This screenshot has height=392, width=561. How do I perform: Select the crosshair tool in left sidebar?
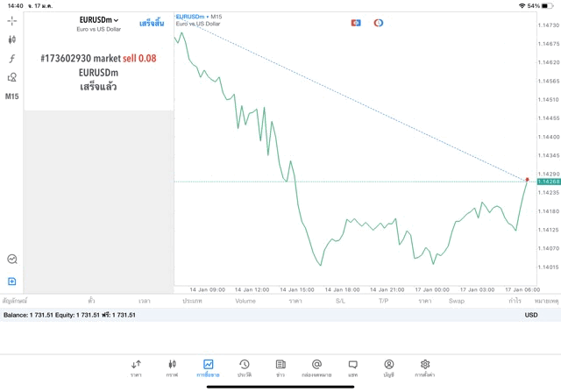12,20
